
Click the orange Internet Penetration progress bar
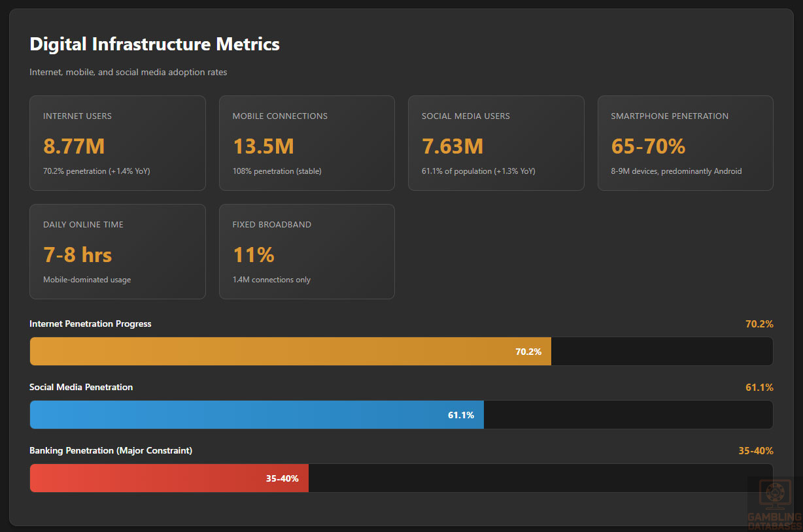click(x=290, y=352)
